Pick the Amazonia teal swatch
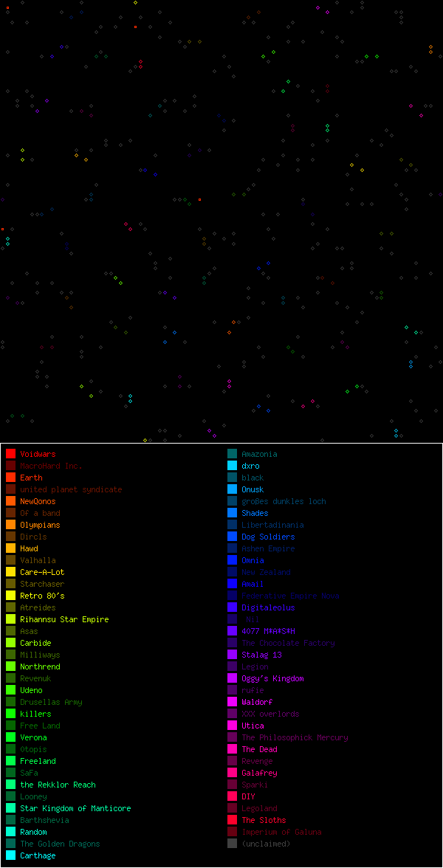443x868 pixels. [232, 454]
